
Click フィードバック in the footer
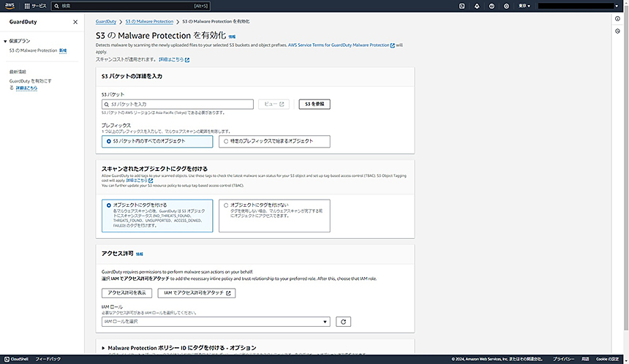[x=48, y=359]
